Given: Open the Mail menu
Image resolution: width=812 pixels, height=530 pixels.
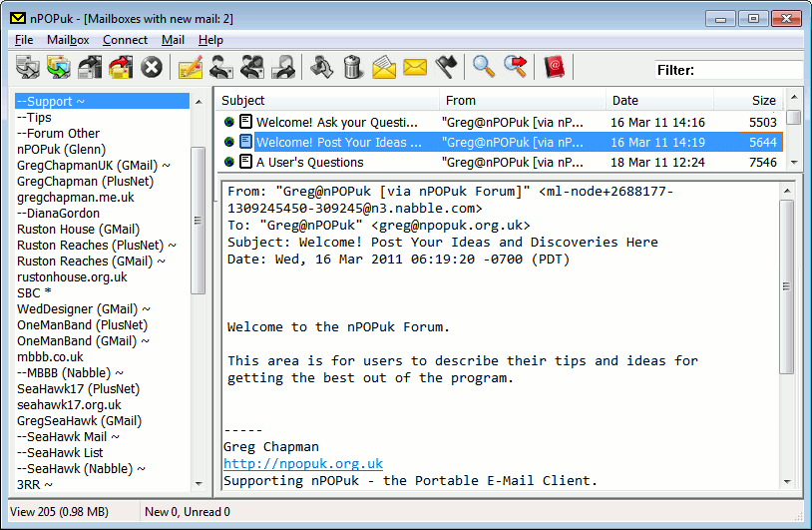Looking at the screenshot, I should [x=173, y=40].
